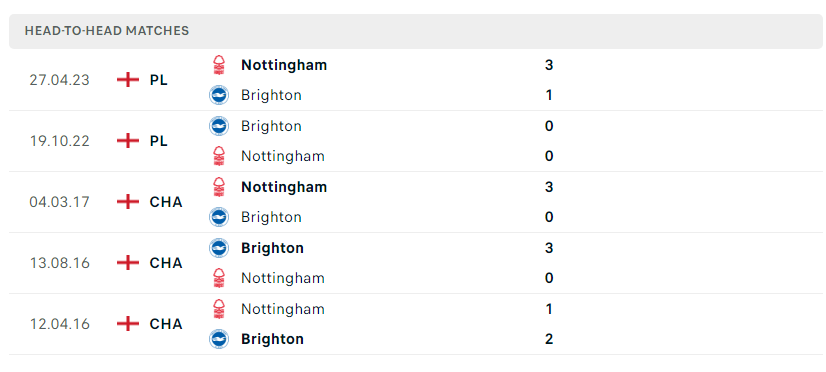Viewport: 826px width, 372px height.
Task: Click the Head-to-Head Matches header
Action: point(107,31)
